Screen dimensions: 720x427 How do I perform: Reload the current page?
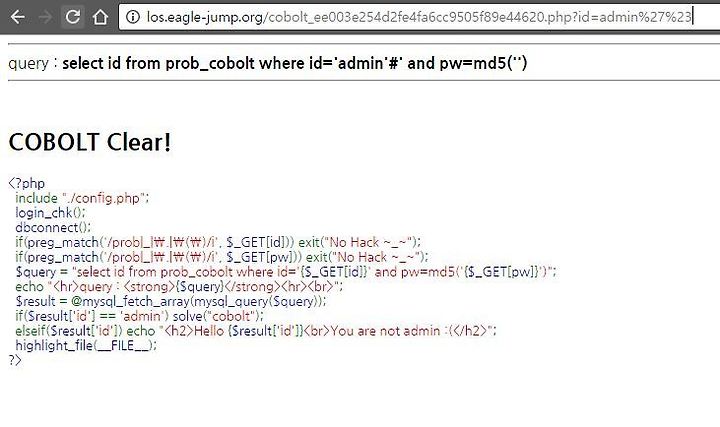(73, 17)
